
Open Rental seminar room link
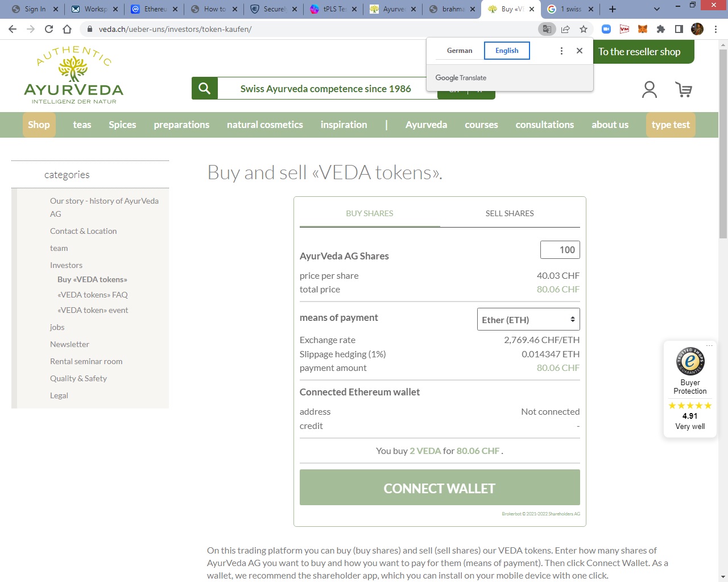[x=86, y=361]
